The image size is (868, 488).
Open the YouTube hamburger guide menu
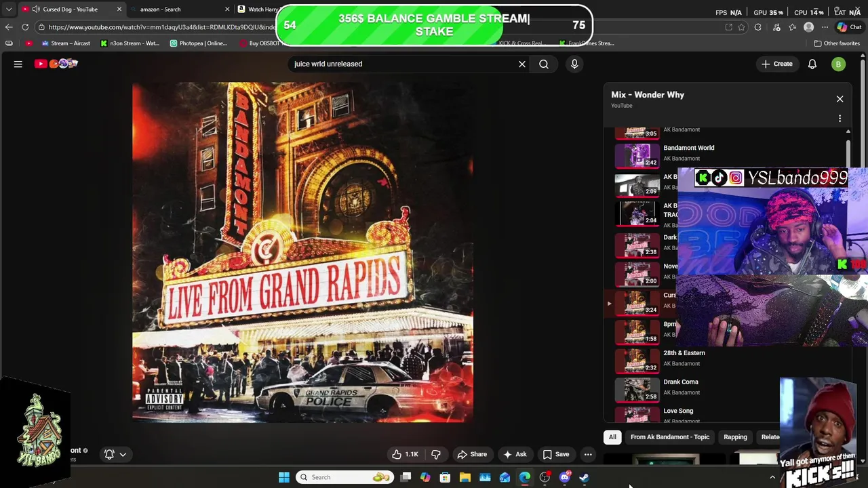click(x=18, y=64)
